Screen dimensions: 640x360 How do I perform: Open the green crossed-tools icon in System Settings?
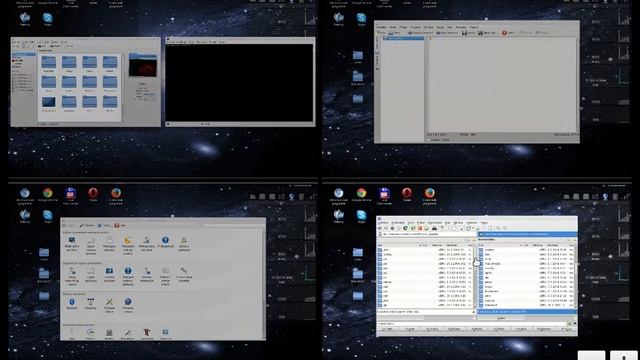pyautogui.click(x=109, y=302)
